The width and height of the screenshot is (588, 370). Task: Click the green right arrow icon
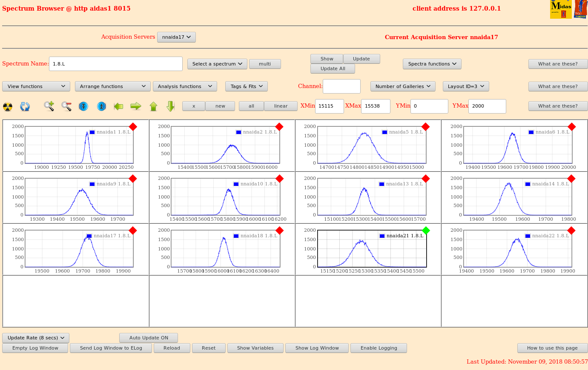(136, 106)
